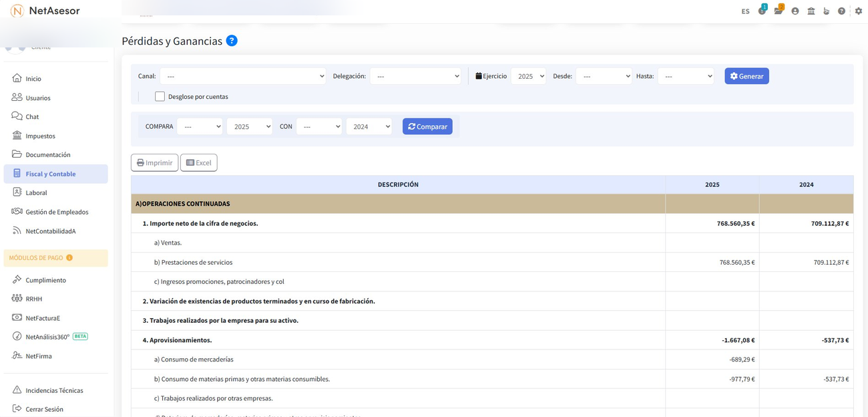Open the Canal dropdown
Viewport: 868px width, 417px height.
(242, 76)
